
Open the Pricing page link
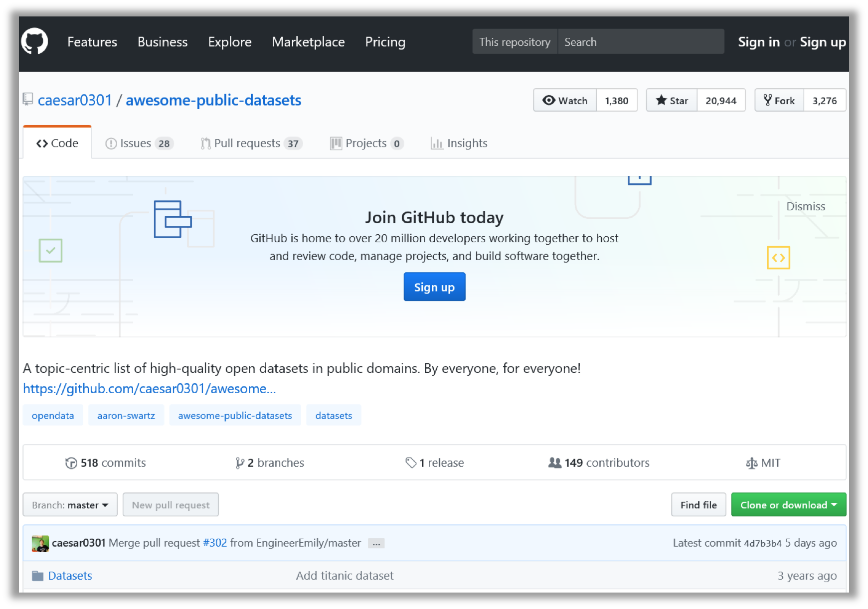click(385, 42)
